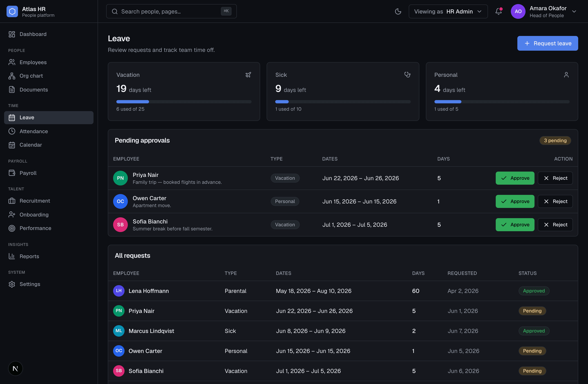Screen dimensions: 588x384
Task: Click the Onboarding user-plus icon
Action: (12, 214)
